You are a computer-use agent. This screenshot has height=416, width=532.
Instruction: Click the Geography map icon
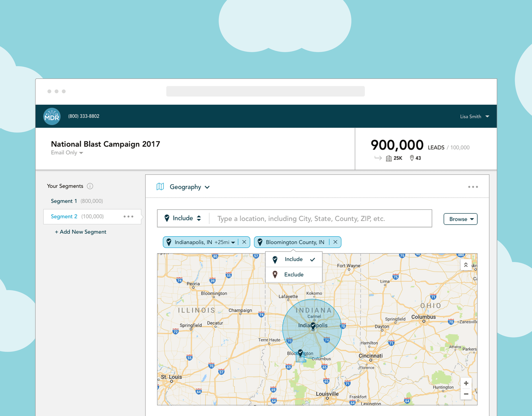[x=160, y=187]
